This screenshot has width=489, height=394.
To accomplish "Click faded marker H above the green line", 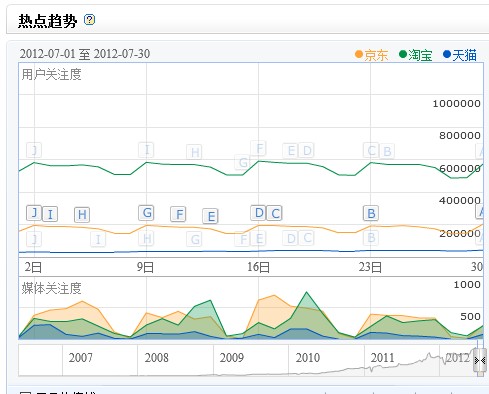I will tap(194, 152).
